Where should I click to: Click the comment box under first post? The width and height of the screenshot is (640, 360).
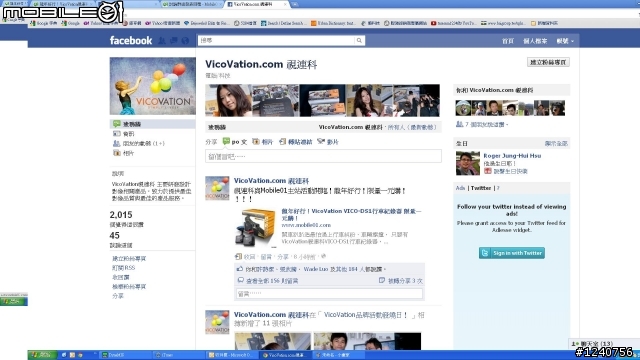point(329,294)
